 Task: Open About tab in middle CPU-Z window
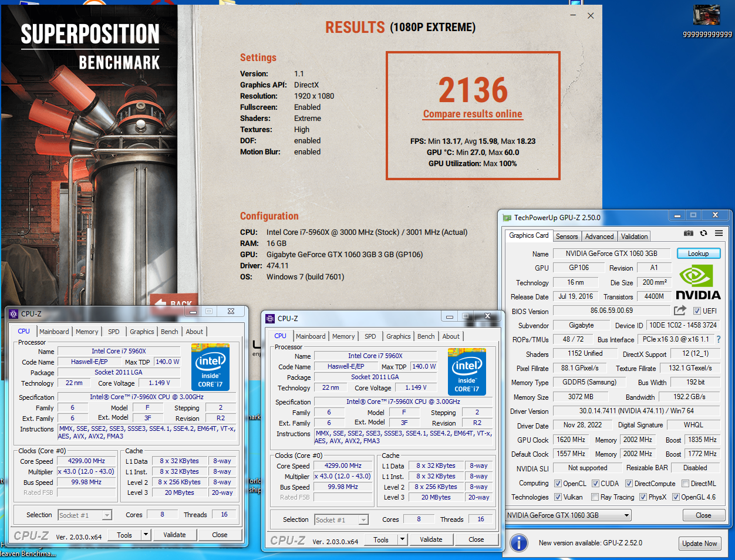(451, 336)
